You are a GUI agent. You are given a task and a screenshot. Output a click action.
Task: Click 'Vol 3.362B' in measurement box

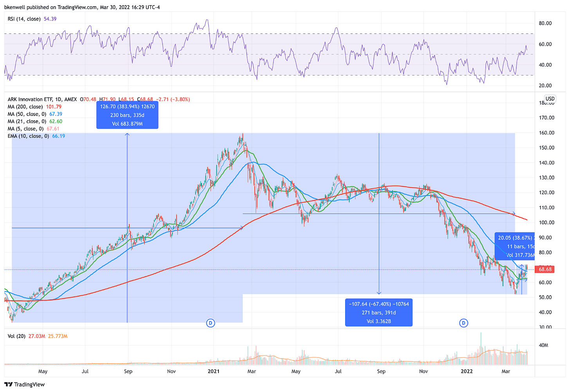pyautogui.click(x=379, y=321)
